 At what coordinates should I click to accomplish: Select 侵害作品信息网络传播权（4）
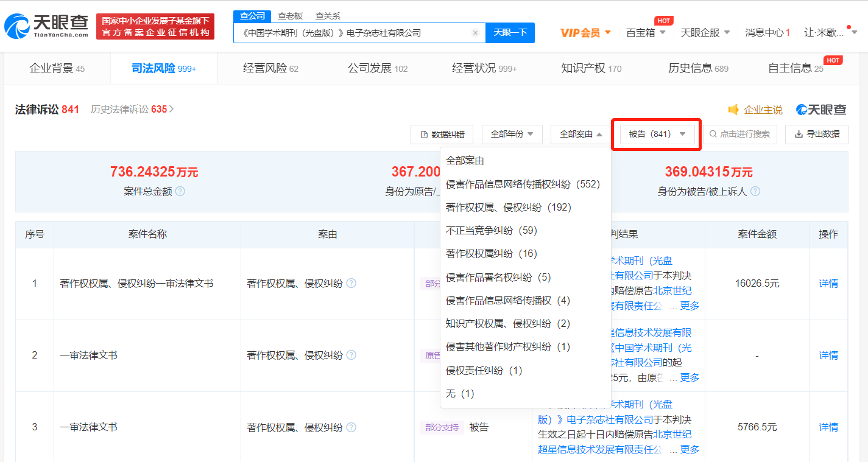point(526,301)
